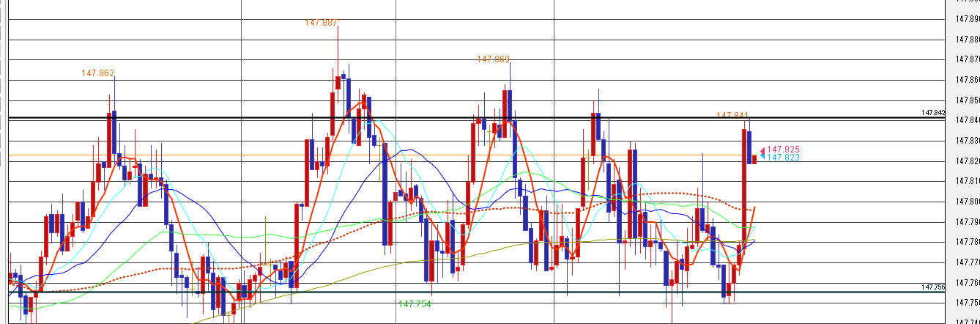Click the 147.862 swing high label
Viewport: 980px width, 324px height.
98,73
